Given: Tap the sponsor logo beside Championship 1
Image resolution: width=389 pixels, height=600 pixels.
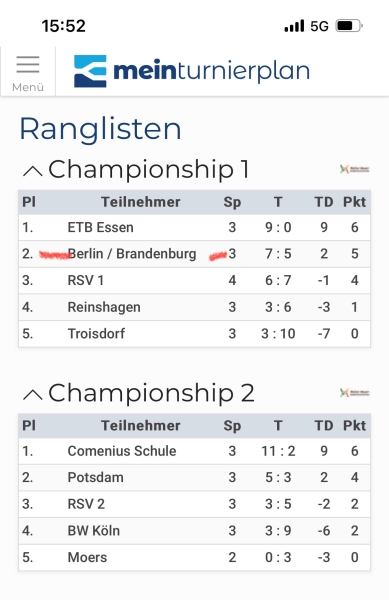Looking at the screenshot, I should tap(355, 169).
